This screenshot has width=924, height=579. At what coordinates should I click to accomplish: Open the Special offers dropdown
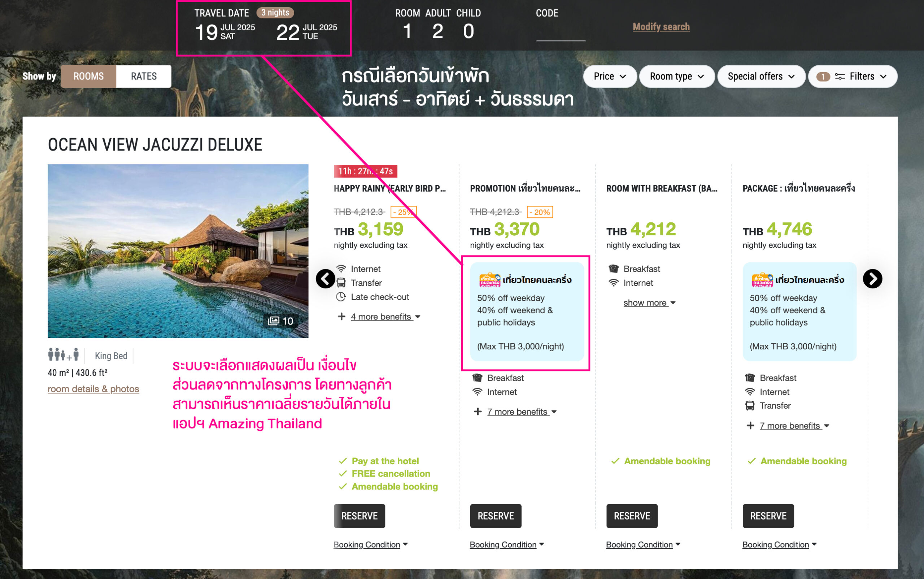pyautogui.click(x=760, y=76)
